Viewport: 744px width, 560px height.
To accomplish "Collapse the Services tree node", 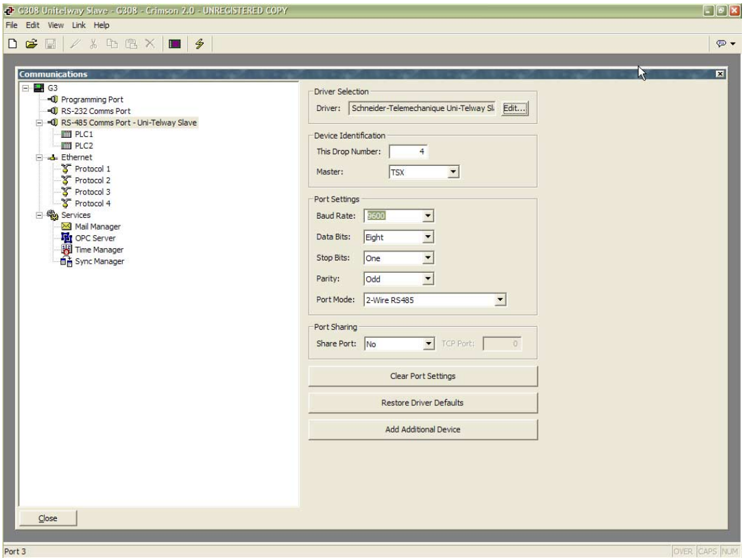I will point(39,215).
